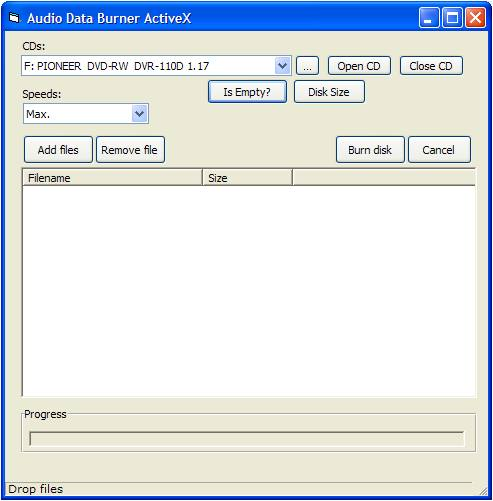The image size is (493, 501).
Task: Click the Remove file button
Action: tap(130, 150)
